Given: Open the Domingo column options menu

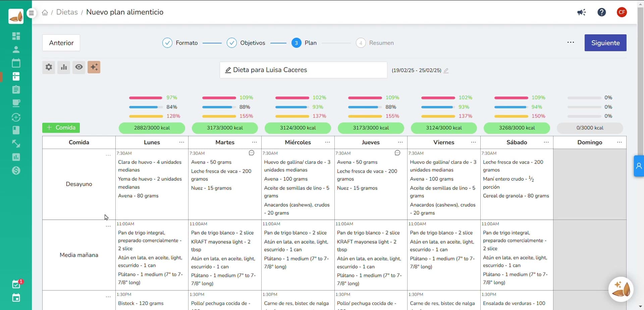Looking at the screenshot, I should pos(619,142).
